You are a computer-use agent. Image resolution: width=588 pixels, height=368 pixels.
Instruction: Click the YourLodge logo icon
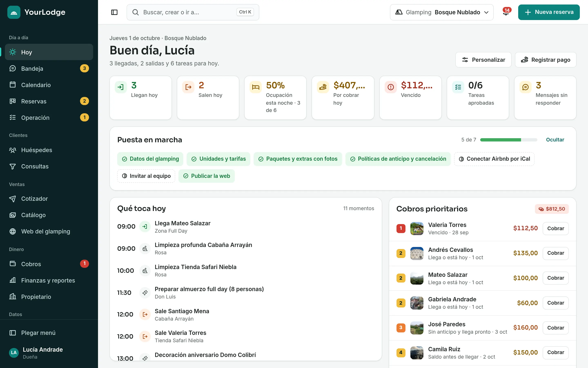(x=14, y=12)
